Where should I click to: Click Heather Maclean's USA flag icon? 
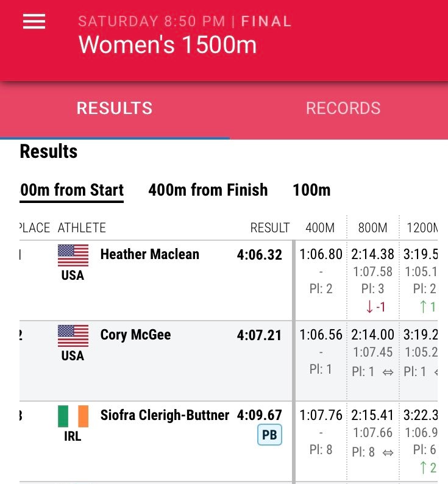[73, 255]
